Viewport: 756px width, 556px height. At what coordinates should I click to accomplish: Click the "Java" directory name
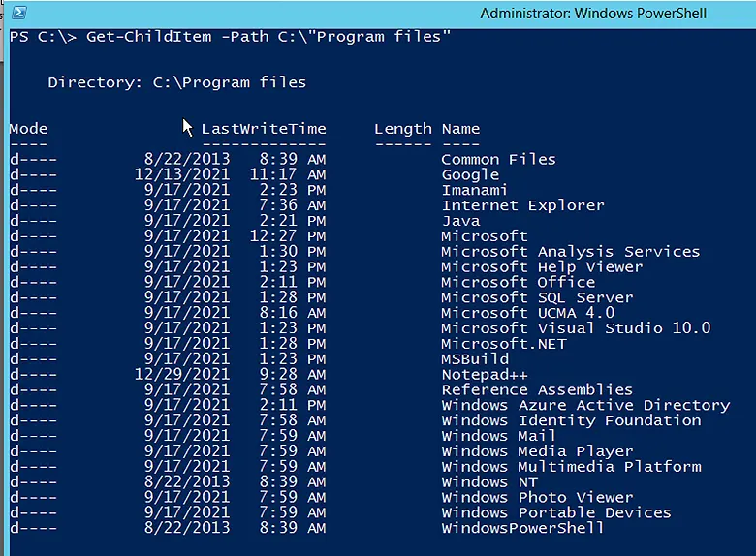461,221
